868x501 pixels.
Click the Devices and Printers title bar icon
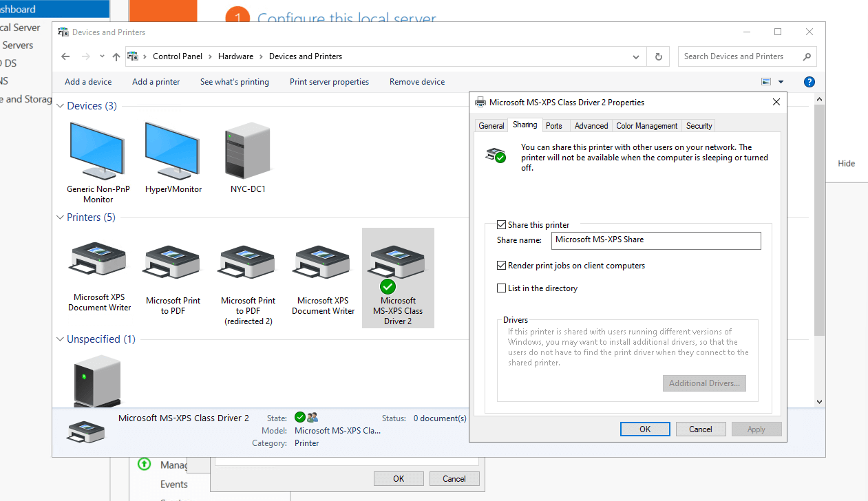tap(63, 32)
